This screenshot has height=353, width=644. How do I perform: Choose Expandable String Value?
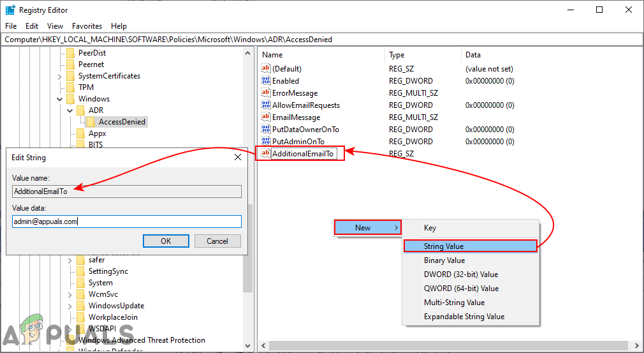[x=471, y=317]
